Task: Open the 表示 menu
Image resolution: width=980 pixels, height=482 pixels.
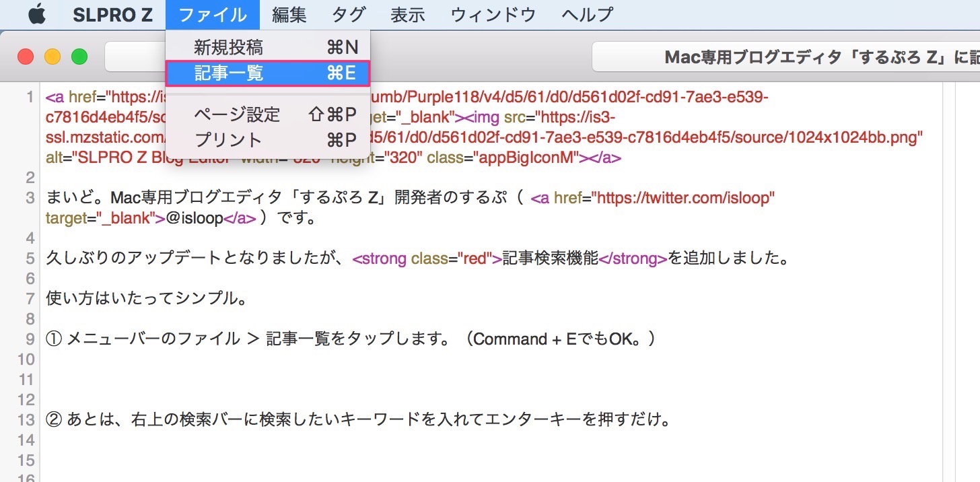Action: click(408, 14)
